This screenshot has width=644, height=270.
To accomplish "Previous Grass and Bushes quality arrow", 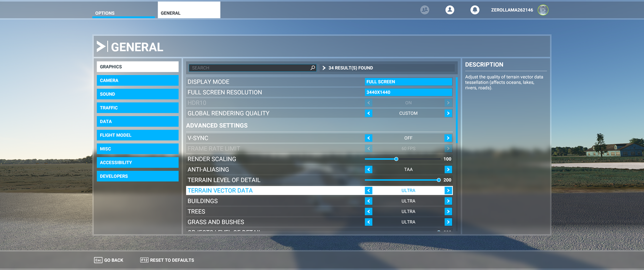I will tap(368, 222).
